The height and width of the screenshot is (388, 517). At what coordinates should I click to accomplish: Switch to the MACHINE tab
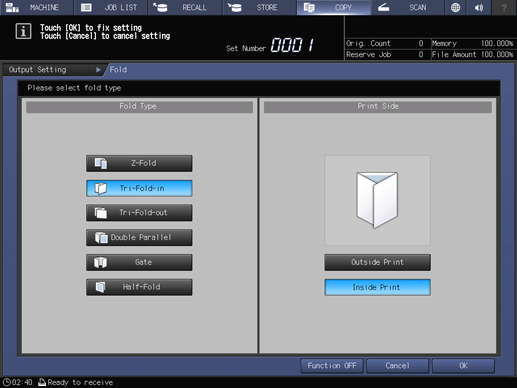coord(37,7)
